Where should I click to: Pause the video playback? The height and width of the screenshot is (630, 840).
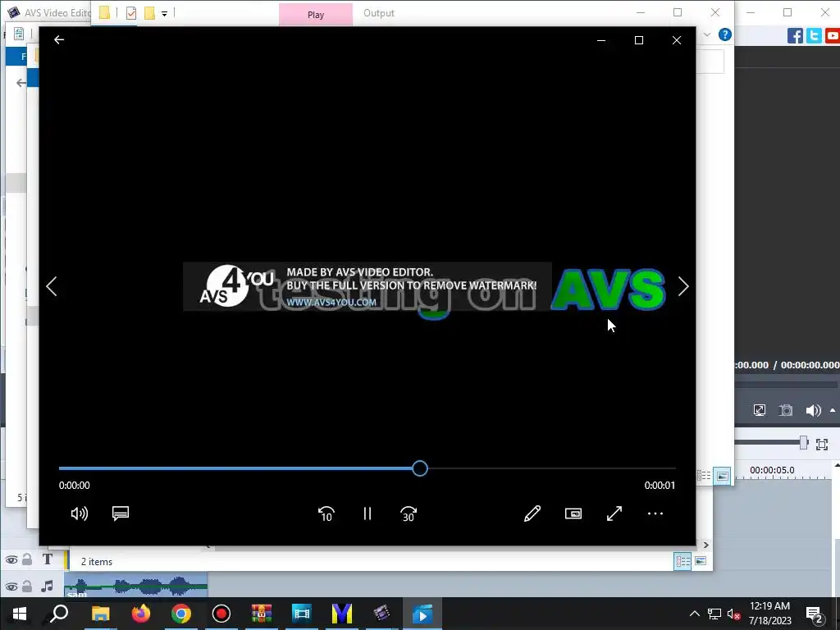(x=367, y=514)
